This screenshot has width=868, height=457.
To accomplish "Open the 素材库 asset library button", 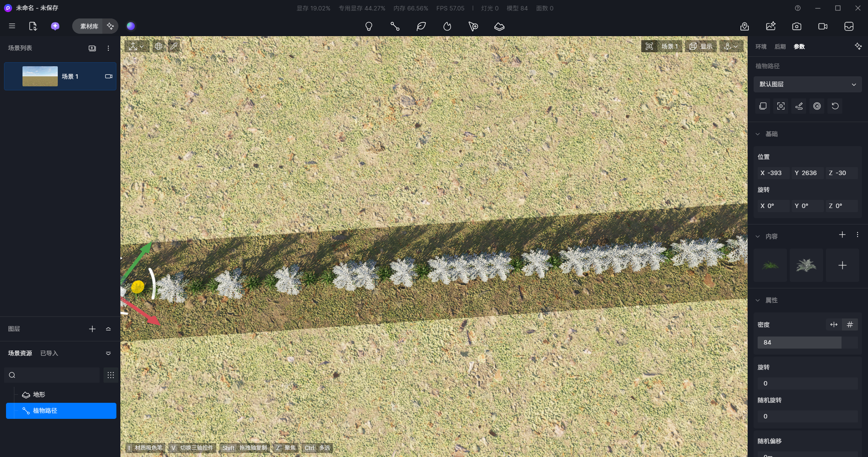I will (x=89, y=26).
